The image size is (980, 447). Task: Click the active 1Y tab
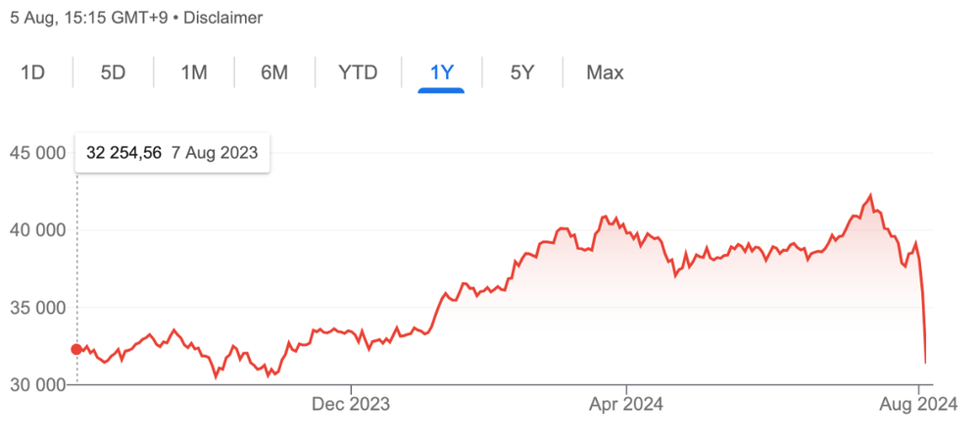[x=441, y=73]
